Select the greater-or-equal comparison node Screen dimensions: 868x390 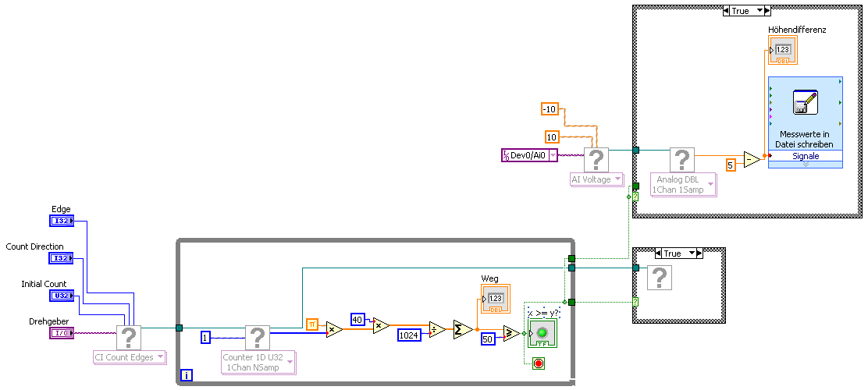pos(512,334)
